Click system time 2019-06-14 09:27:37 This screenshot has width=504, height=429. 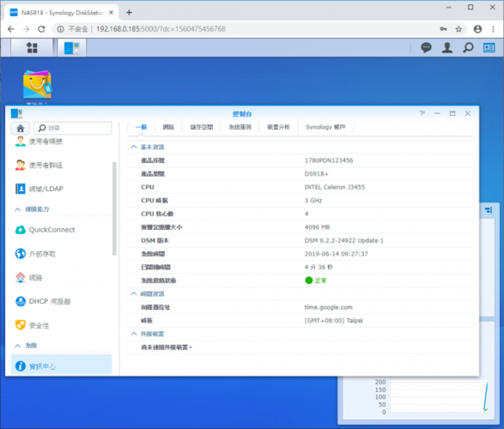(337, 254)
